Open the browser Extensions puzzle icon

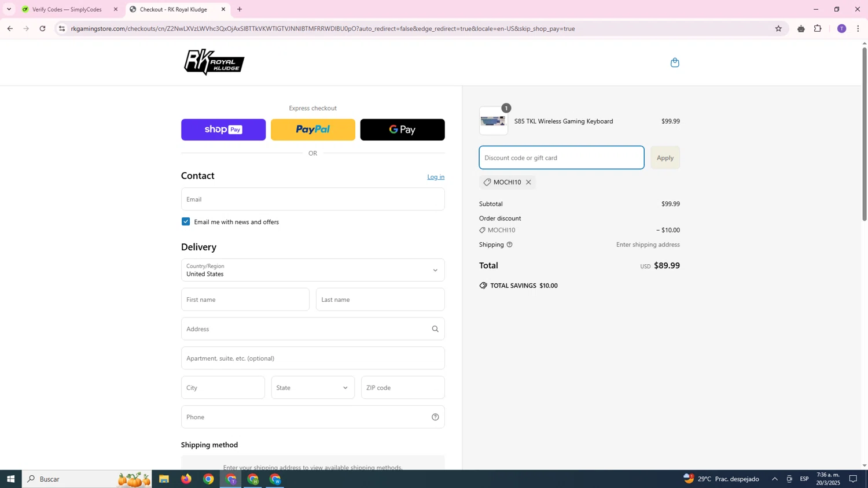pyautogui.click(x=818, y=28)
